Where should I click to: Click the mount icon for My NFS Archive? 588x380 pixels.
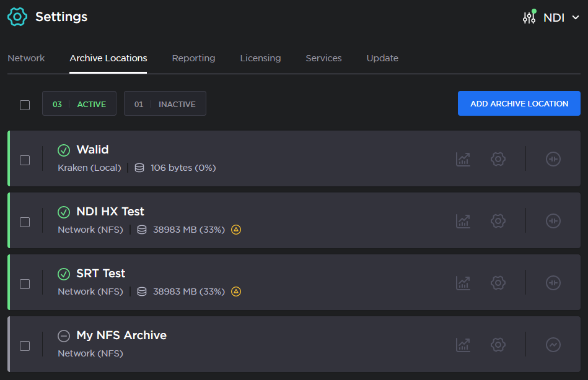click(x=553, y=345)
